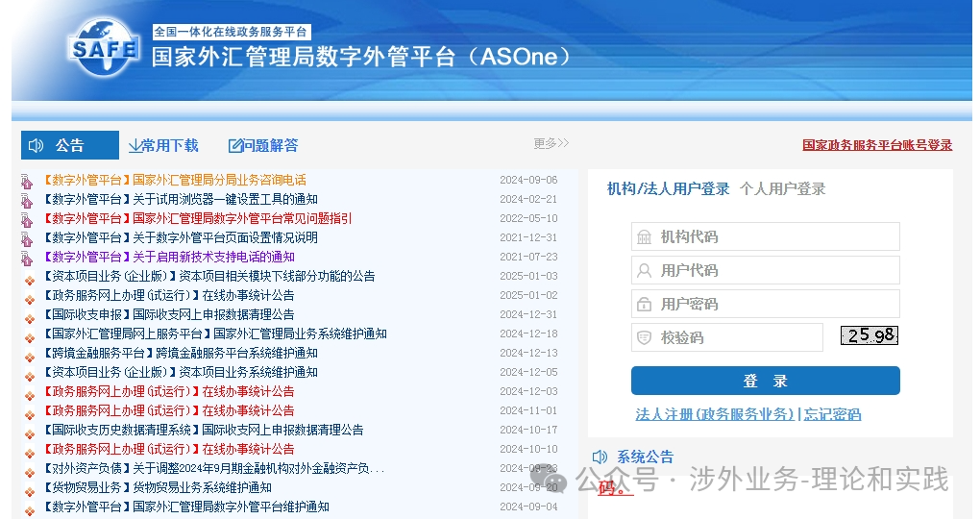Viewport: 980px width, 519px height.
Task: Click the date 2025-01-03
Action: (528, 277)
